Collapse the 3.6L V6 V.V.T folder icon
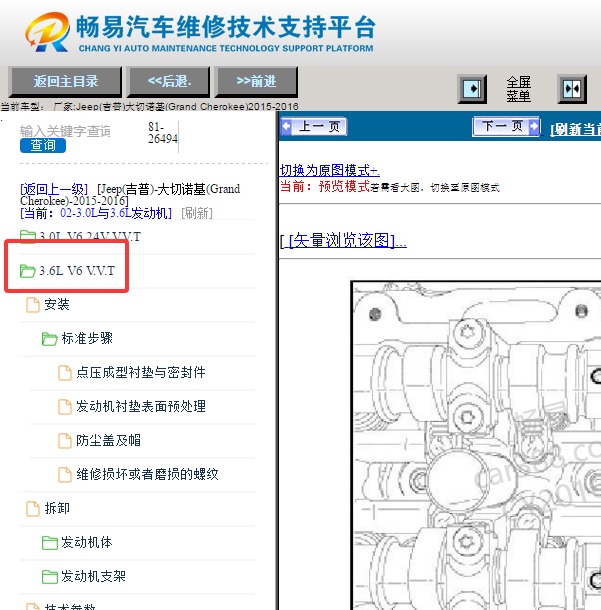Screen dimensions: 601x610 [28, 271]
